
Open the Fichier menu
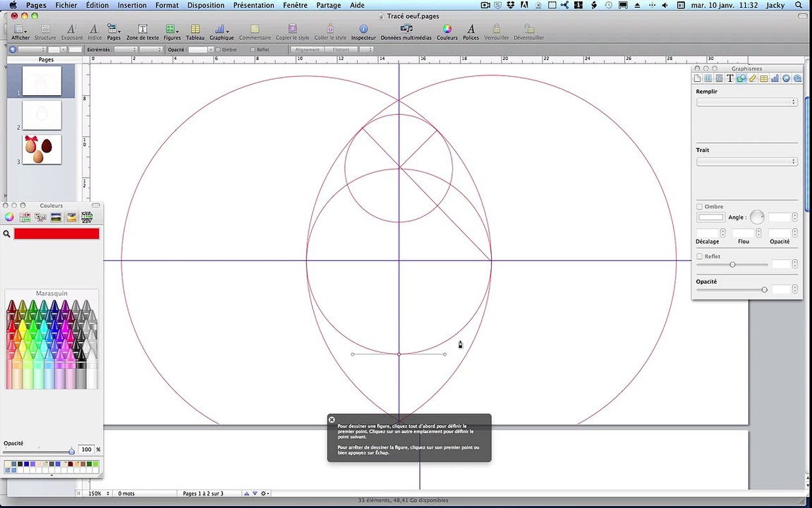[66, 5]
